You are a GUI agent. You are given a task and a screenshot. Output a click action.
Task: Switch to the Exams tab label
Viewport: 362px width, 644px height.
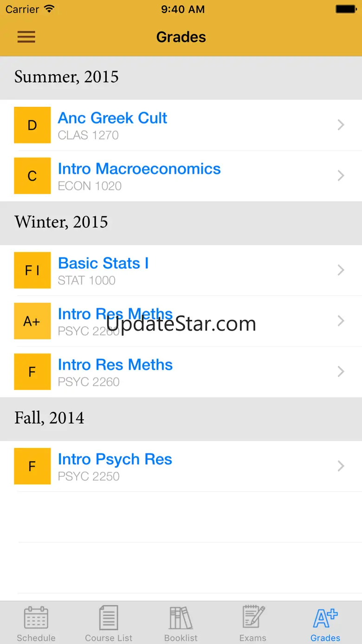[253, 638]
